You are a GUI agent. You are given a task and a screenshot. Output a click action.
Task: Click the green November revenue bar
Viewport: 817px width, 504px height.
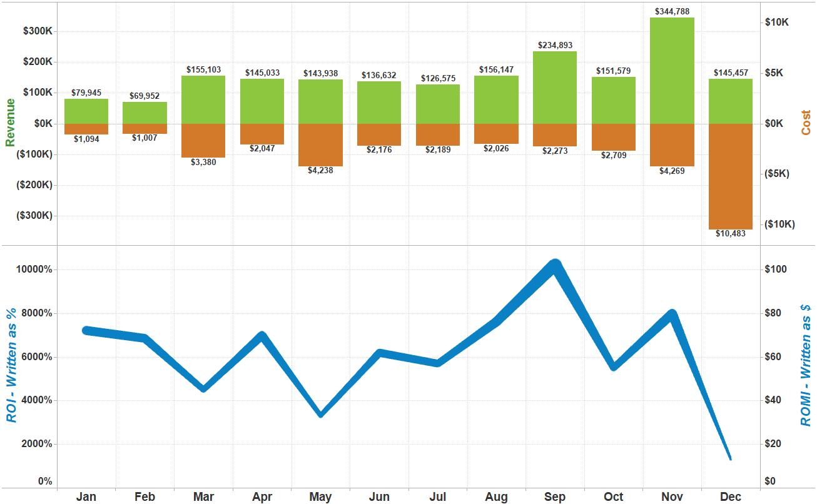coord(672,71)
